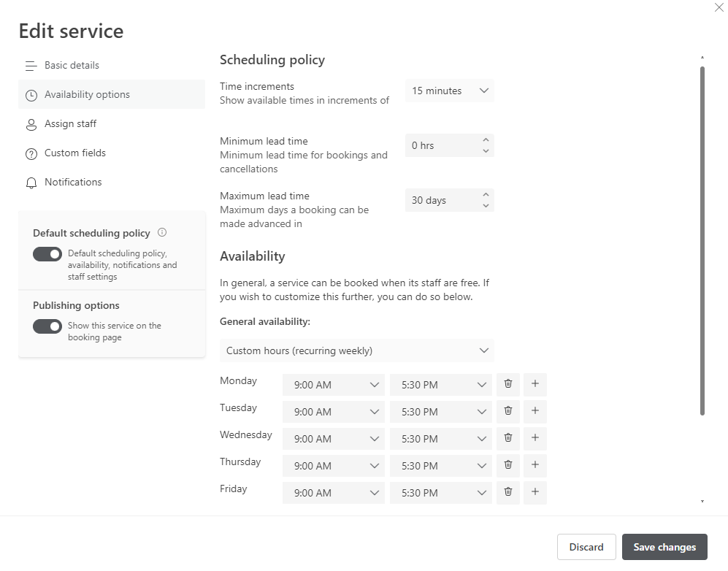Delete Friday's 9:00 AM time slot
This screenshot has width=728, height=571.
(508, 492)
